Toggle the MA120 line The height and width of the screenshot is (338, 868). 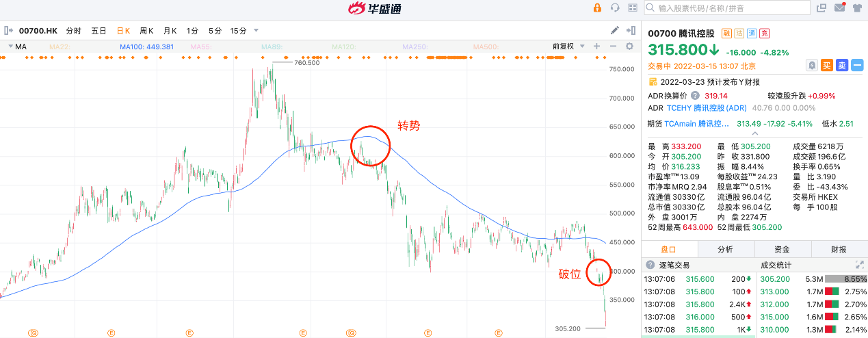pyautogui.click(x=344, y=47)
